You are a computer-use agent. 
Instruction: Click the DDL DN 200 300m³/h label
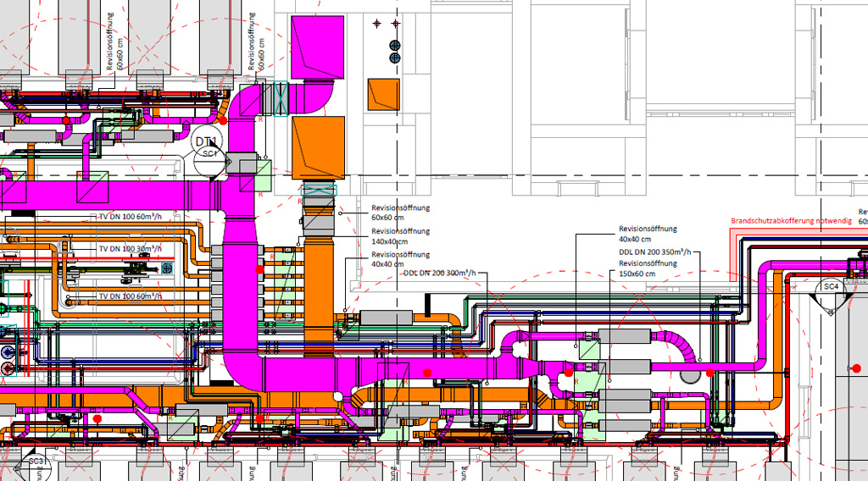(439, 274)
